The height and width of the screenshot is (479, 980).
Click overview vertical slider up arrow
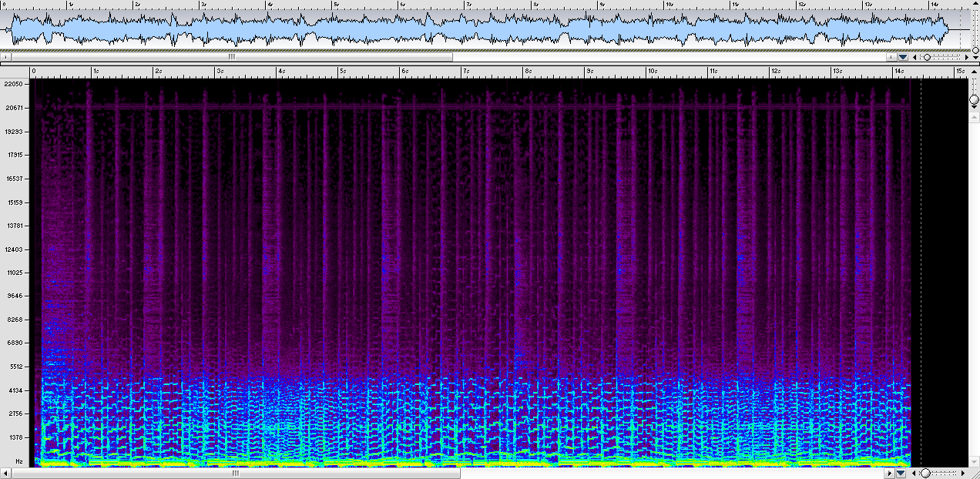coord(975,3)
